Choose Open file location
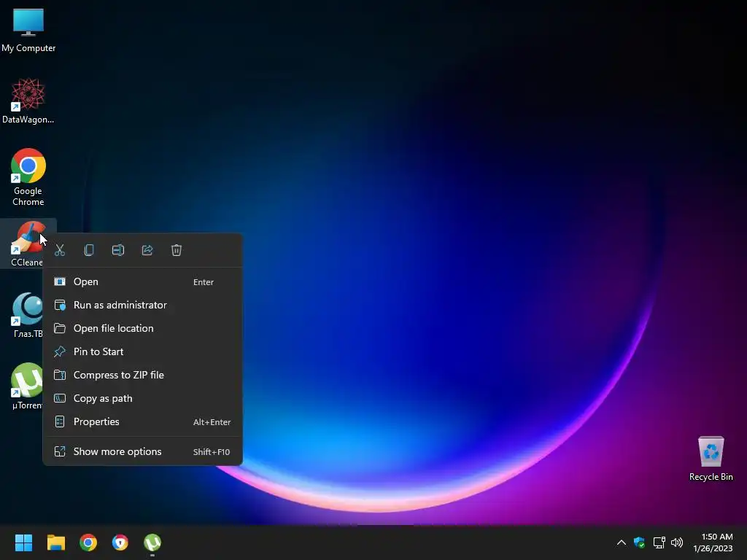747x560 pixels. [142, 329]
